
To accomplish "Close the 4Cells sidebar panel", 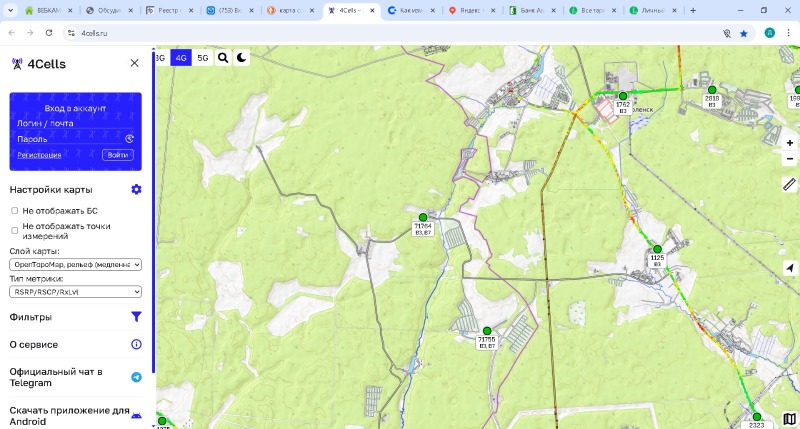I will (134, 63).
